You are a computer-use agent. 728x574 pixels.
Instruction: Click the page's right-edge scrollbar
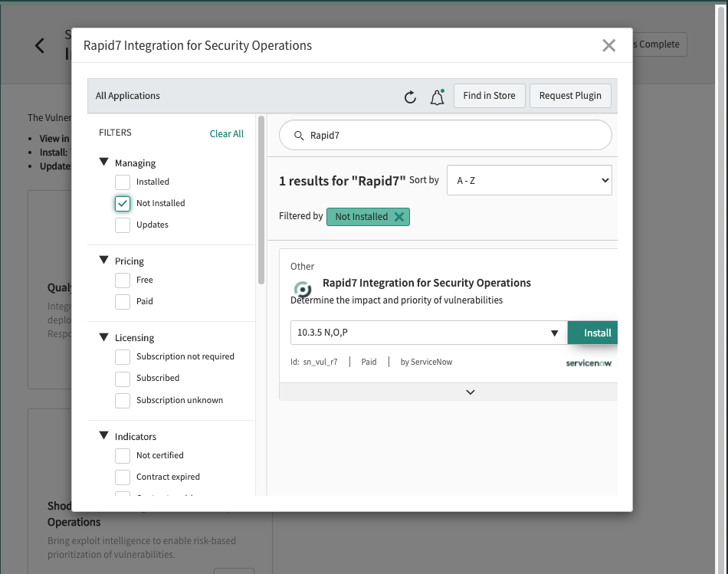pyautogui.click(x=721, y=288)
